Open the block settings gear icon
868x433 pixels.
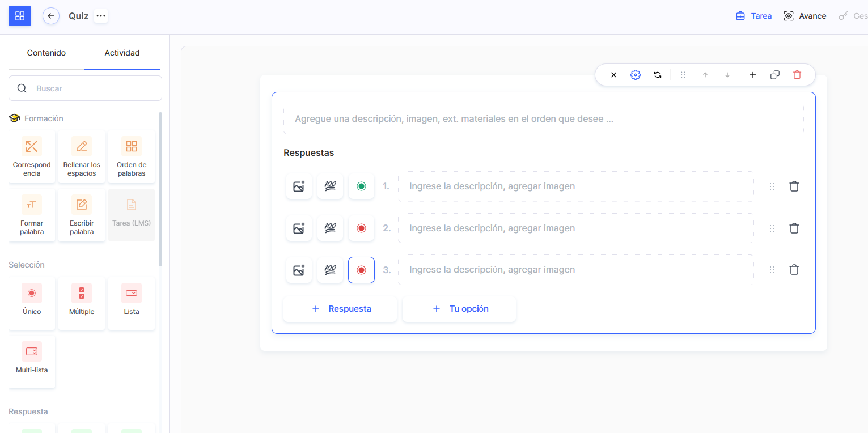coord(635,75)
